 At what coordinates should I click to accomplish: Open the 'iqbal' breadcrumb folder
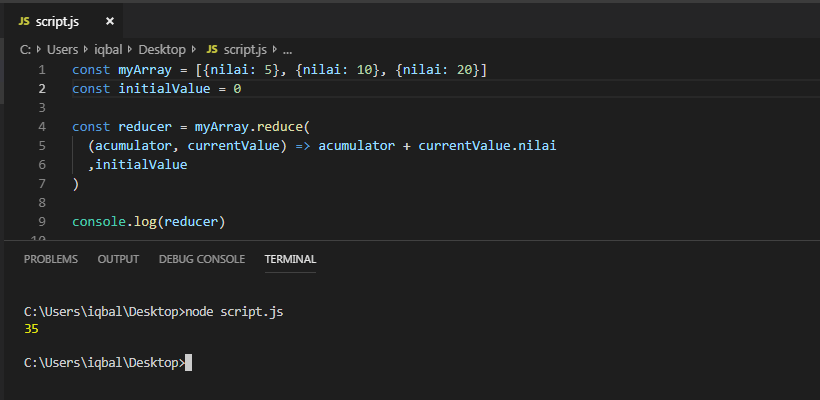107,48
